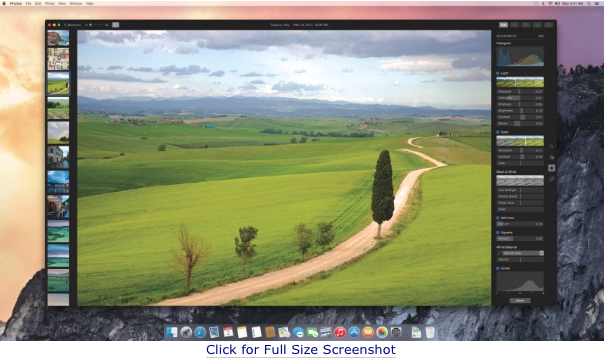The image size is (616, 362).
Task: Open the Filters tool on the edit sidebar
Action: click(x=551, y=157)
